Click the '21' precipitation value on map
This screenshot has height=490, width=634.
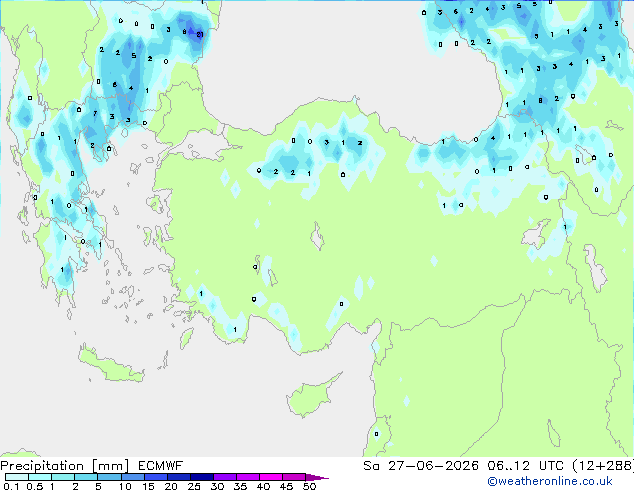point(200,35)
